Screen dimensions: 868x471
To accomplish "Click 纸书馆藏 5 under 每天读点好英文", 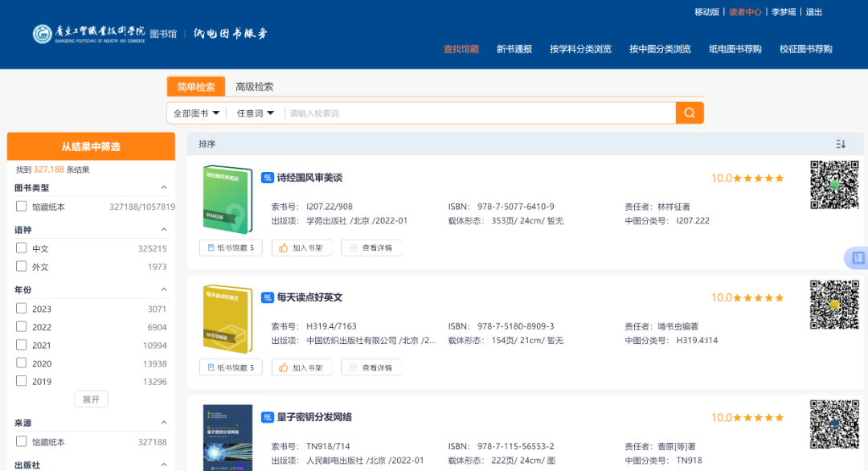I will [x=231, y=367].
